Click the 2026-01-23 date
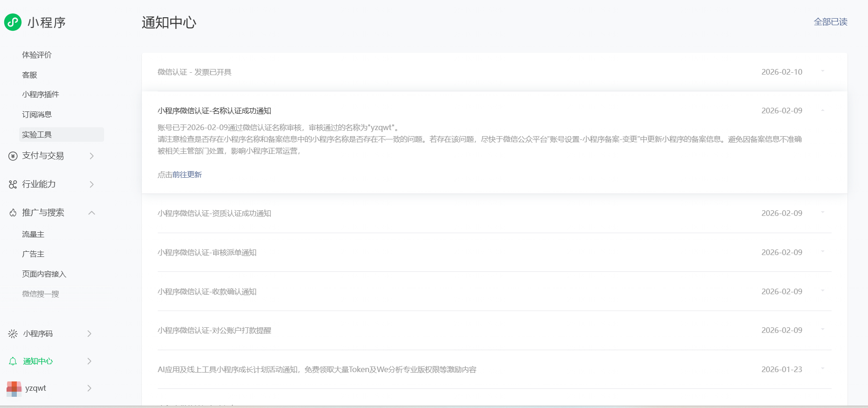868x408 pixels. coord(782,370)
